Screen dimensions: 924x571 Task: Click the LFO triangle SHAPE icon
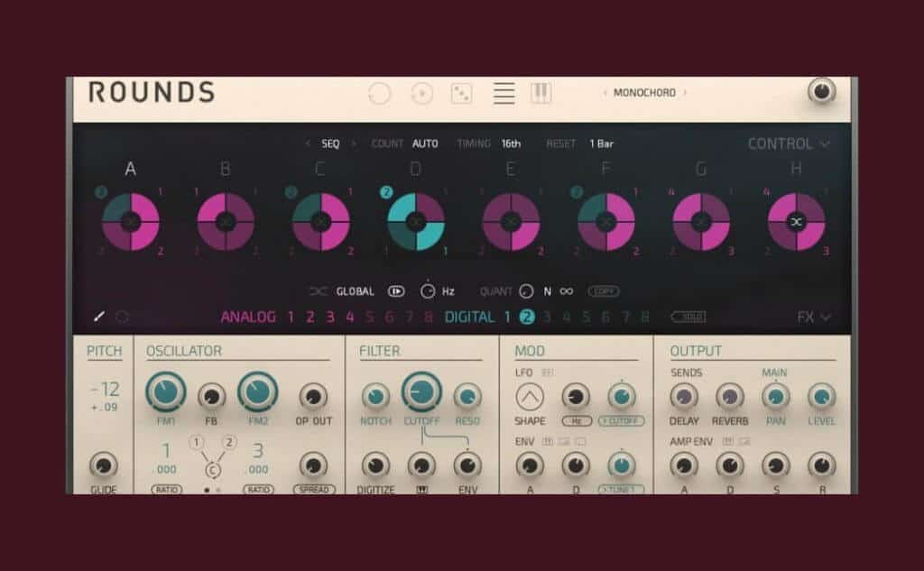(530, 397)
